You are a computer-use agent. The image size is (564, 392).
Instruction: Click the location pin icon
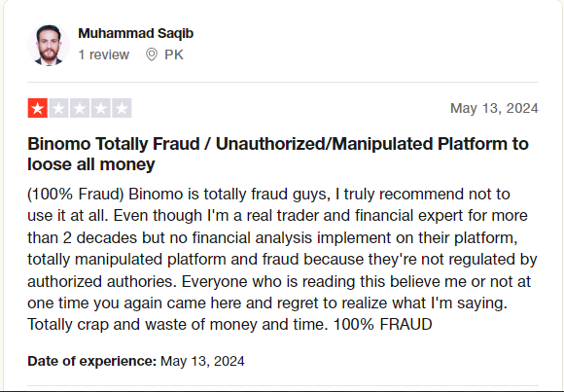pyautogui.click(x=152, y=54)
